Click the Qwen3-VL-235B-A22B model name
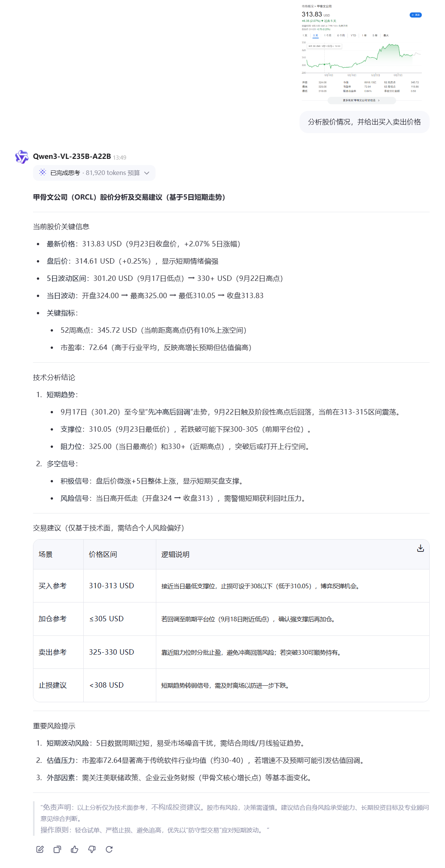Image resolution: width=445 pixels, height=868 pixels. [72, 156]
